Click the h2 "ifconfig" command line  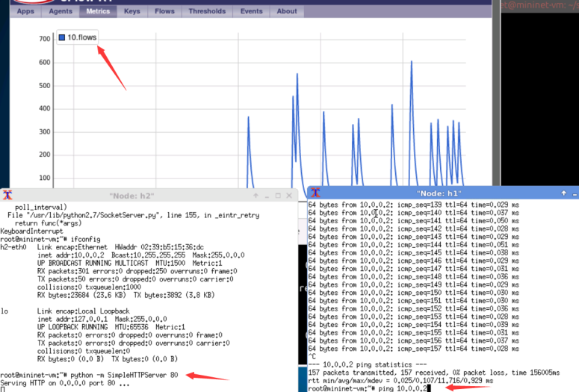(x=50, y=239)
